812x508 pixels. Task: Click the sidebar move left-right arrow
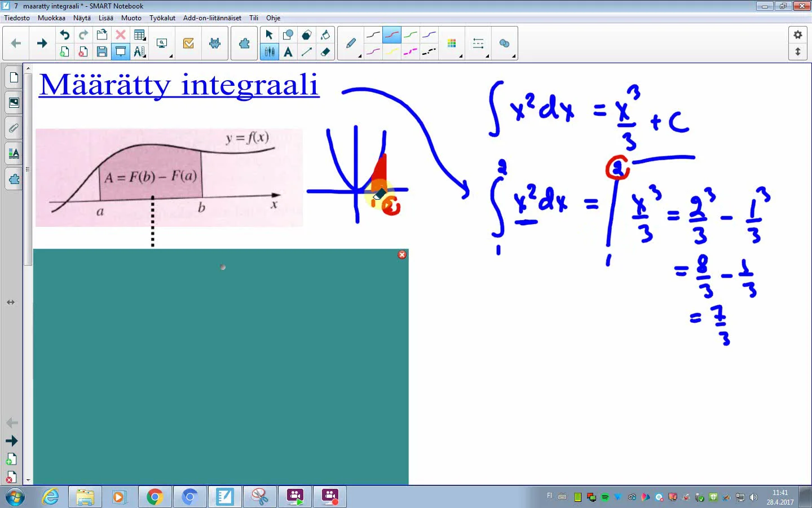[x=11, y=303]
